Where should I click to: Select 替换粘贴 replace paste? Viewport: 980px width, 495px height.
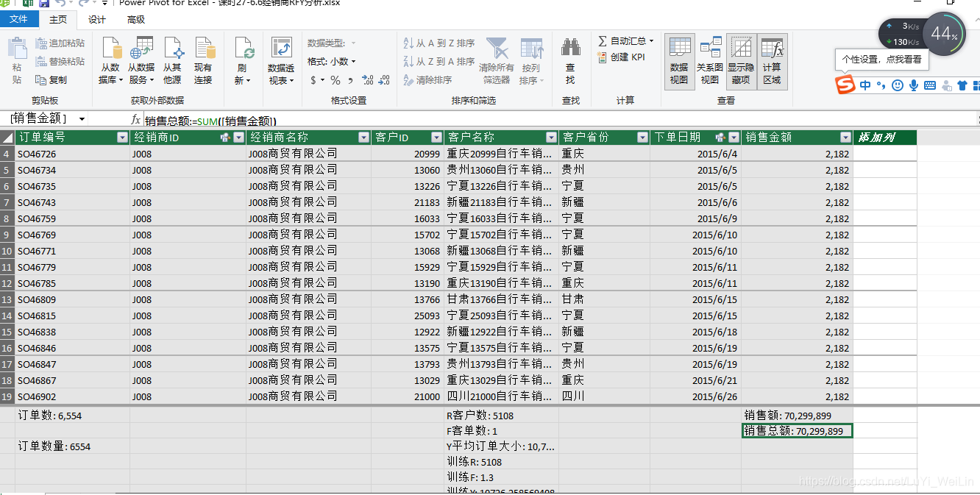click(60, 62)
